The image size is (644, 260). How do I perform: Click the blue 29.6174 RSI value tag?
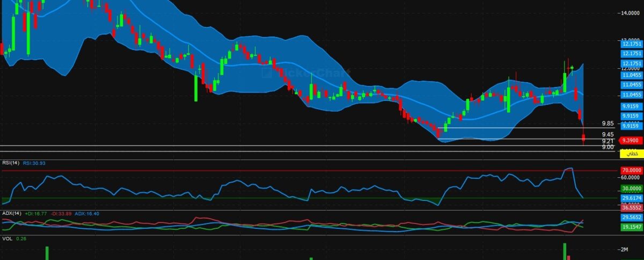click(631, 198)
